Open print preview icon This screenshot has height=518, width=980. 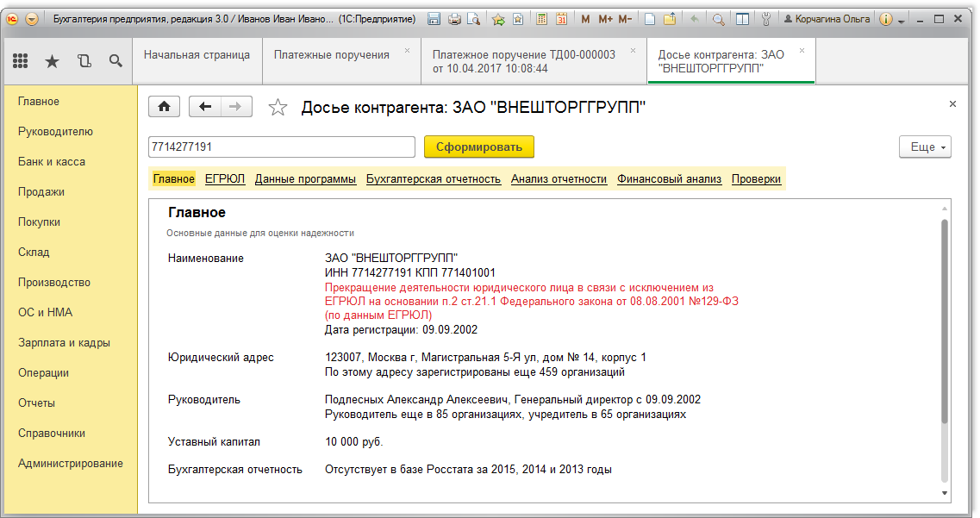tap(472, 17)
